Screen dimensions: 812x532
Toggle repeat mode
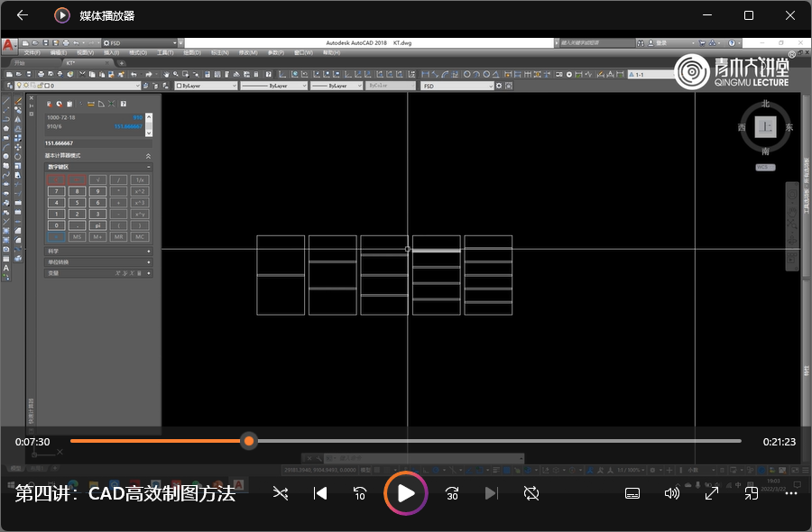tap(531, 493)
